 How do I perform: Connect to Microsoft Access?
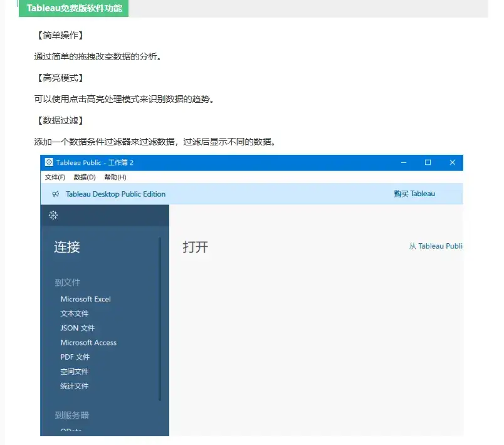tap(88, 342)
